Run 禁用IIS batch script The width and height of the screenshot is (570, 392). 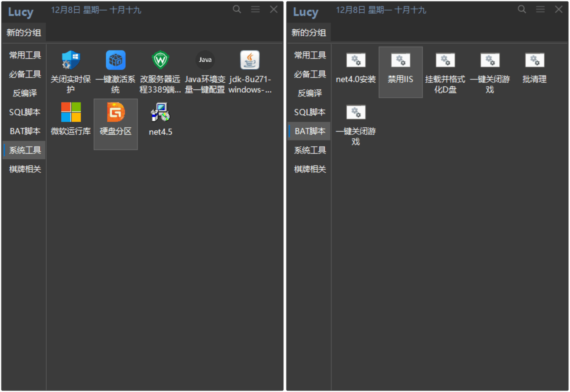[401, 60]
